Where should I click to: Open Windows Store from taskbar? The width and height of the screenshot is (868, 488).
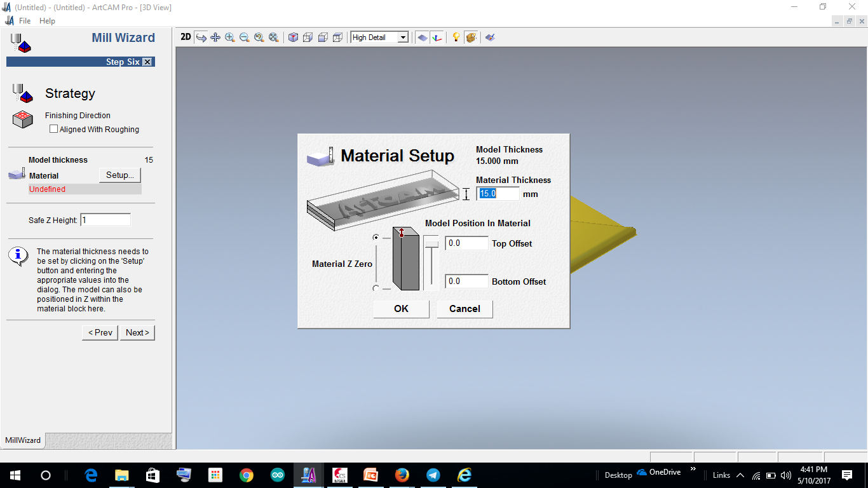click(x=153, y=475)
